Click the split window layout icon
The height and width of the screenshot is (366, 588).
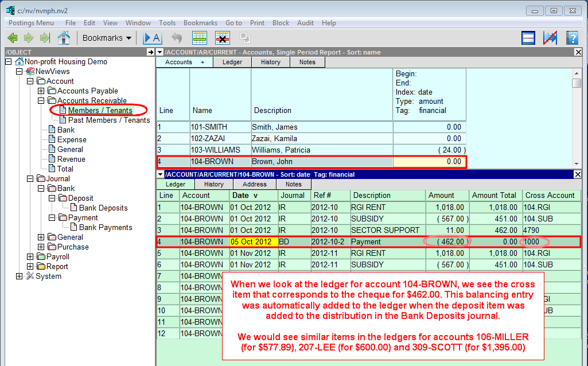528,38
